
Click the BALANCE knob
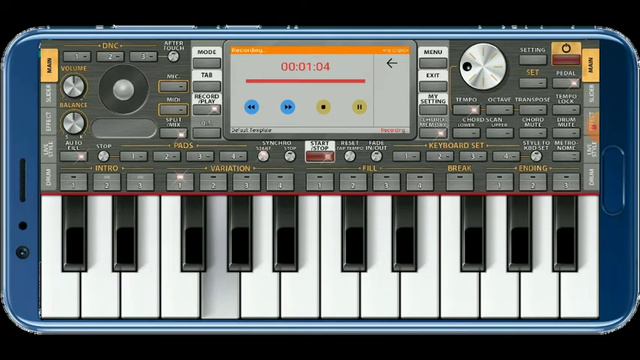click(73, 122)
